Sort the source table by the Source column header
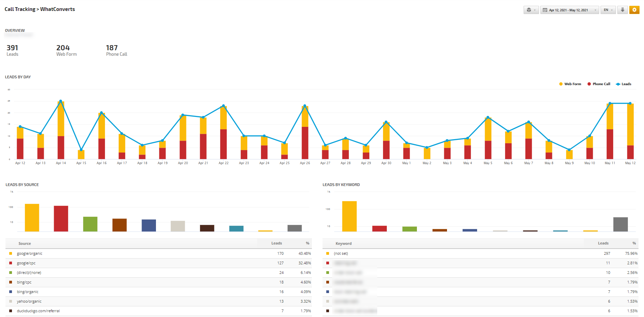 tap(25, 243)
